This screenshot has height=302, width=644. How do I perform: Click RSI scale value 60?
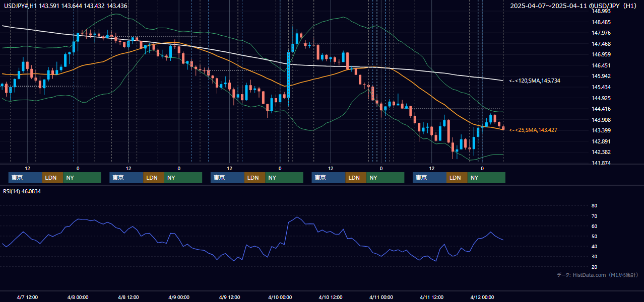pyautogui.click(x=594, y=226)
